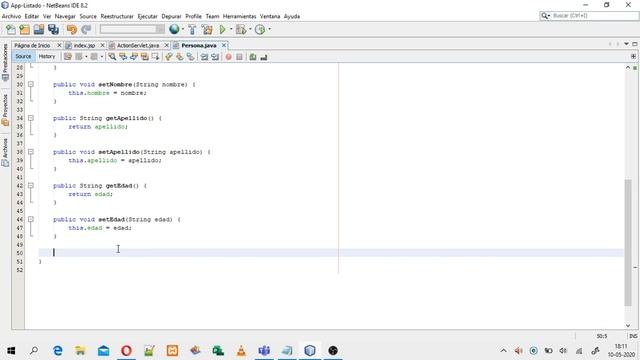Image resolution: width=640 pixels, height=360 pixels.
Task: Click scrollbar down arrow in editor
Action: pos(628,325)
